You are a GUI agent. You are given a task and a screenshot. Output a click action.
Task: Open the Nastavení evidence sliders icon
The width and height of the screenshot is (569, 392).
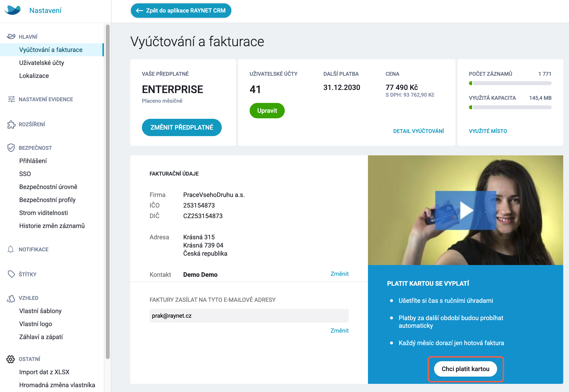(x=11, y=99)
